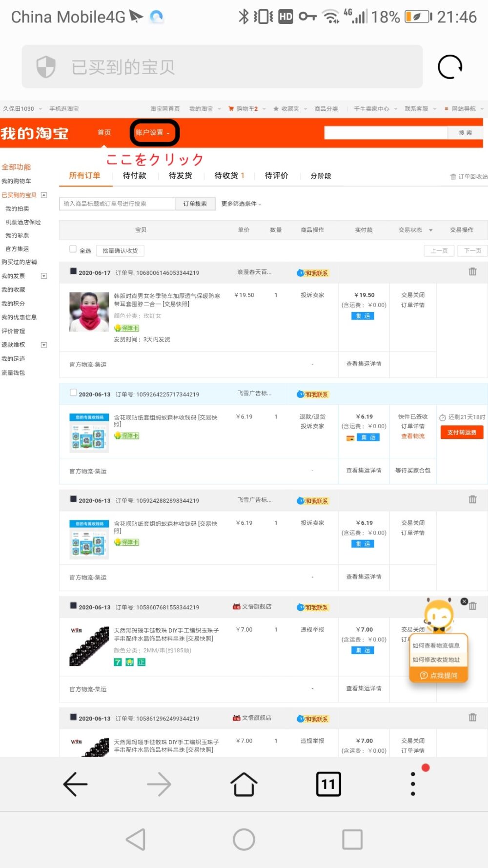Toggle checkbox for order 1059242882898344219
The image size is (488, 868).
tap(73, 499)
